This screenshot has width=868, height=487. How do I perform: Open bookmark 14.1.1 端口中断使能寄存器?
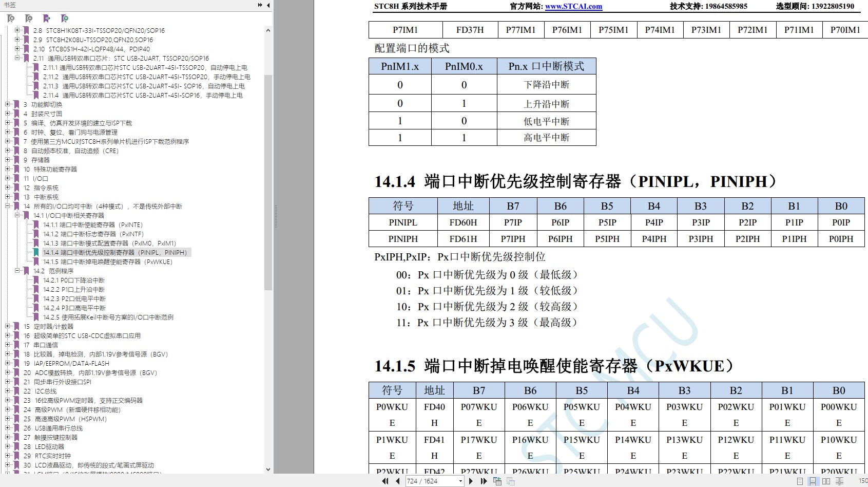tap(93, 225)
